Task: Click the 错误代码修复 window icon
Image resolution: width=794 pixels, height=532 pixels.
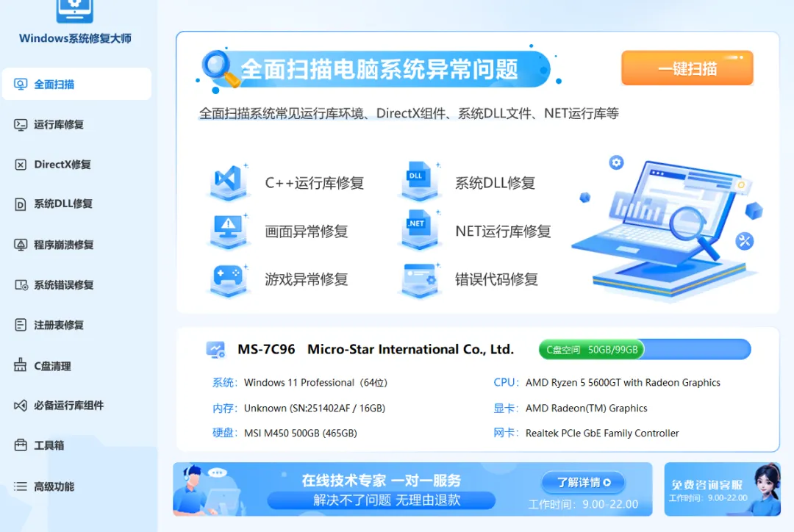Action: point(419,279)
